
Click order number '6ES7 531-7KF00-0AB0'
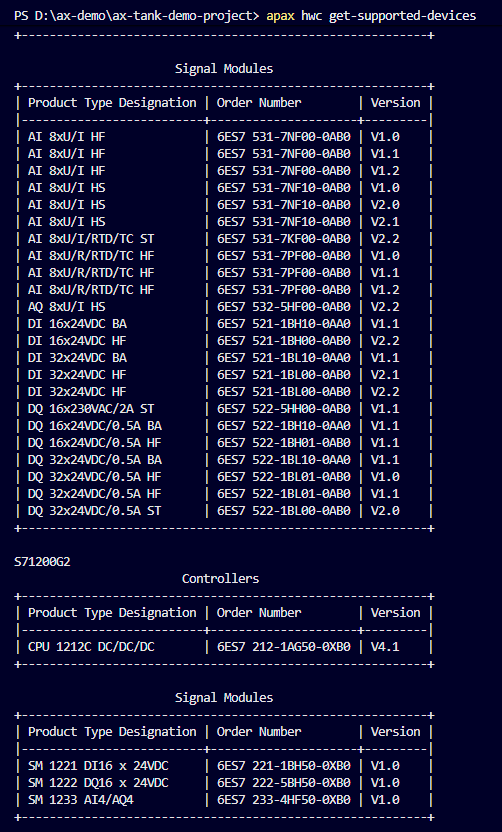(x=283, y=239)
